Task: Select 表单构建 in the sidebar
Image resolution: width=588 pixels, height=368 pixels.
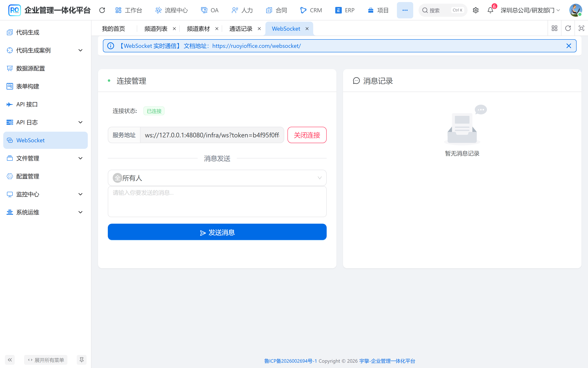Action: pos(46,86)
